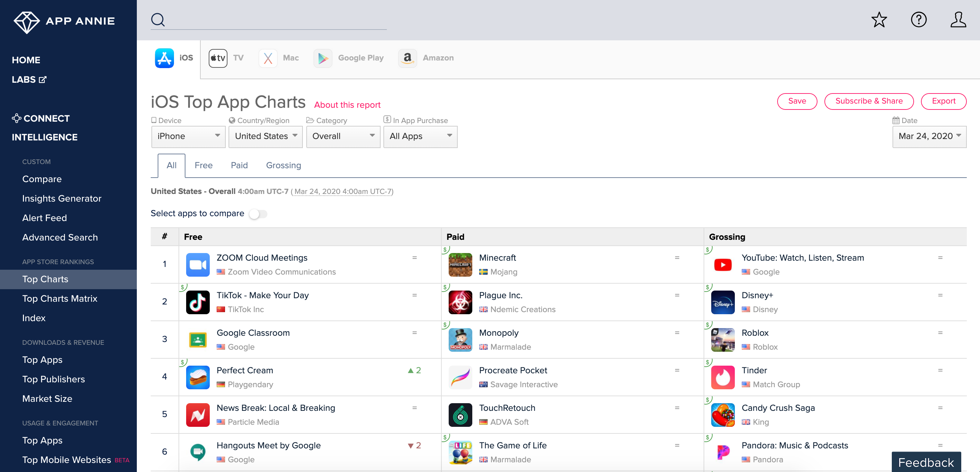980x472 pixels.
Task: Select the Google Play platform icon
Action: point(322,57)
